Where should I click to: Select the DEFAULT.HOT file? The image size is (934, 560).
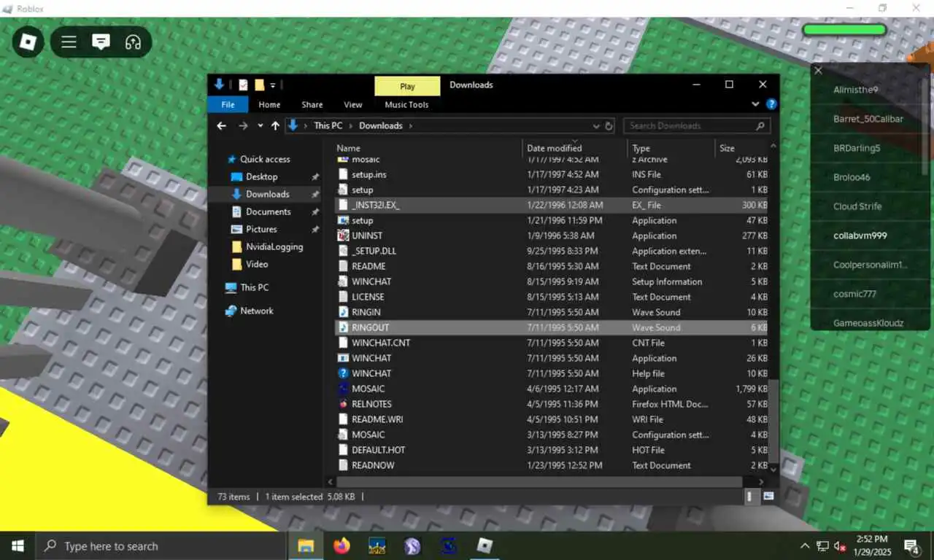click(552, 450)
